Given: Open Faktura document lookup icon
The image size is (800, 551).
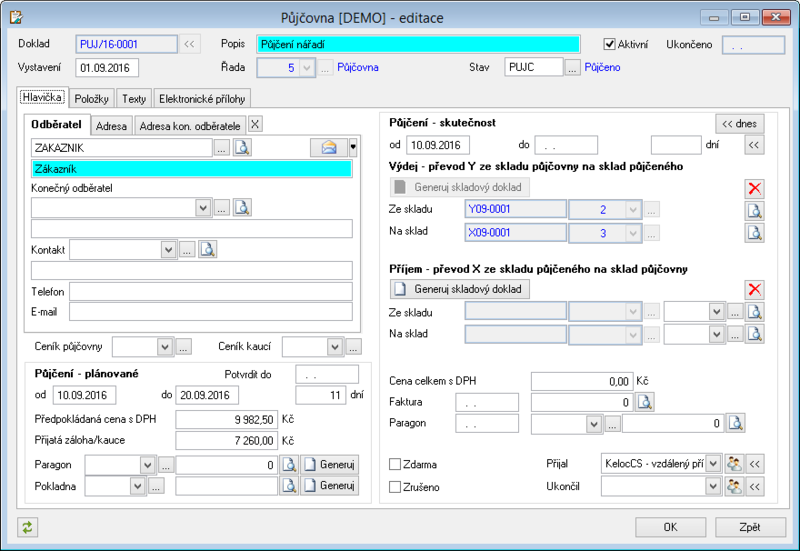Looking at the screenshot, I should click(645, 403).
